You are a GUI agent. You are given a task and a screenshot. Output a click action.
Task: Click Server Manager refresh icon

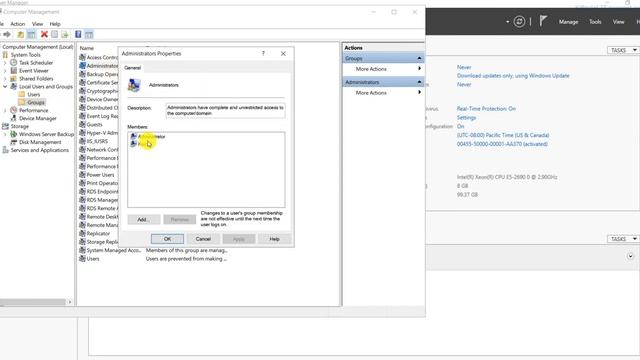pos(519,21)
